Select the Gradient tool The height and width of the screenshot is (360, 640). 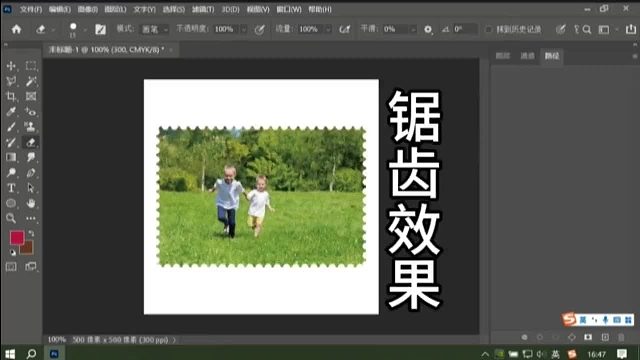(11, 157)
